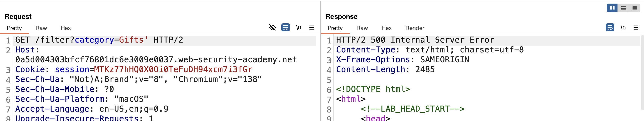
Task: Click the <html> tag line in Response
Action: 351,99
